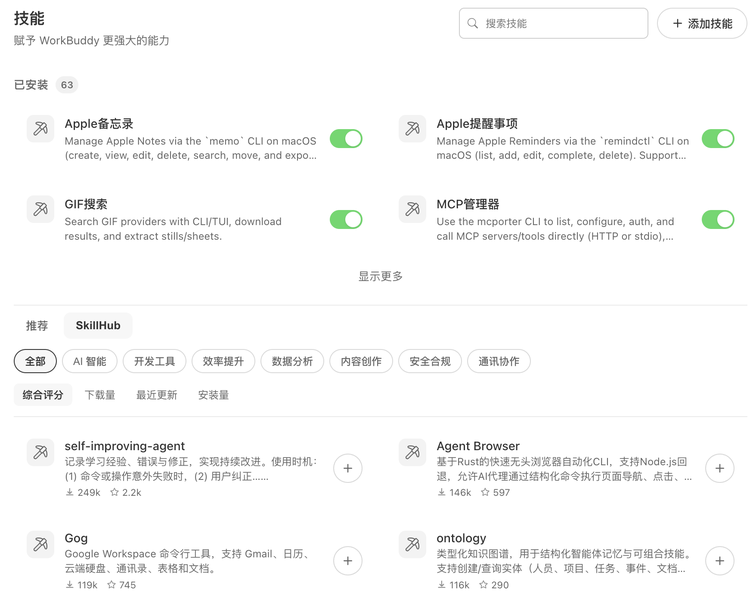Install the ontology skill via plus icon

(x=719, y=560)
